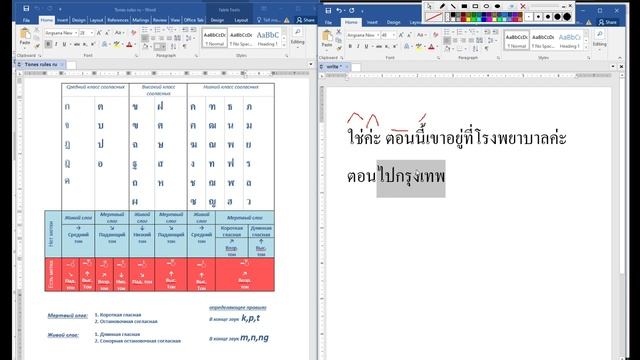Select the line tool in drawing toolbar

(453, 6)
